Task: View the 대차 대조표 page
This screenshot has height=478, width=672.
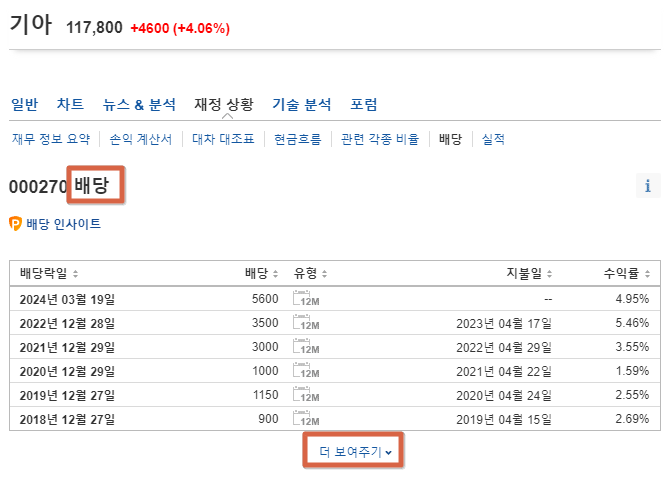Action: tap(223, 139)
